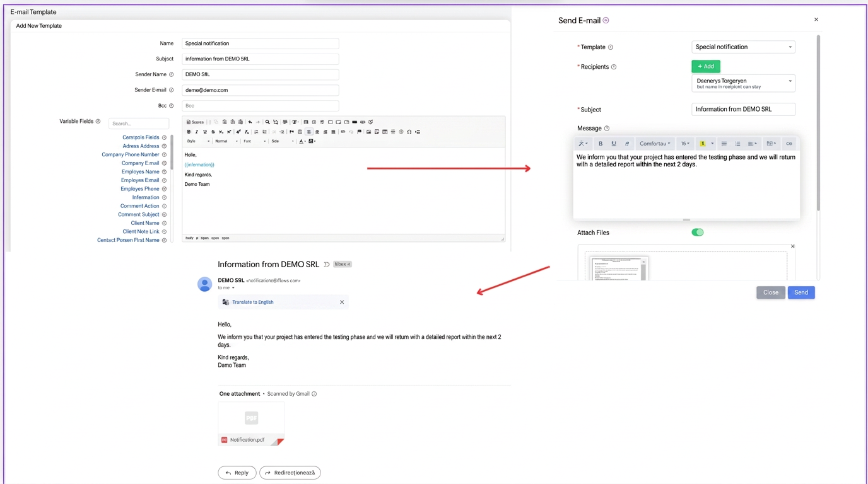
Task: Insert an image in the template editor
Action: click(x=368, y=132)
